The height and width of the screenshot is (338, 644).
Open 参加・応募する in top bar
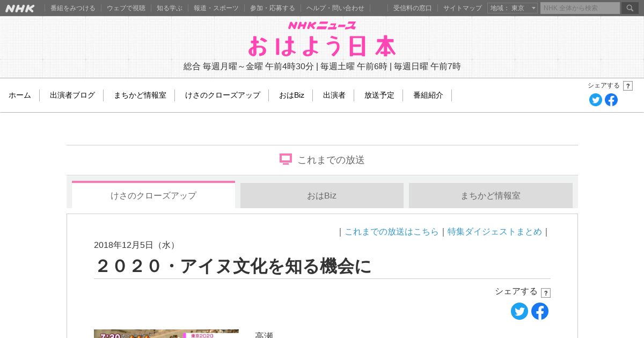tap(273, 8)
